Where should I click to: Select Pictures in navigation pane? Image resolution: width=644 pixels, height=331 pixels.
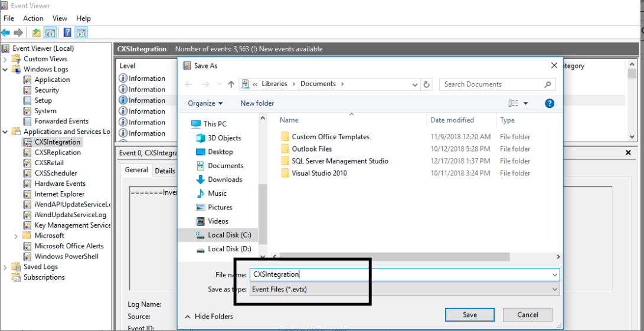coord(214,207)
